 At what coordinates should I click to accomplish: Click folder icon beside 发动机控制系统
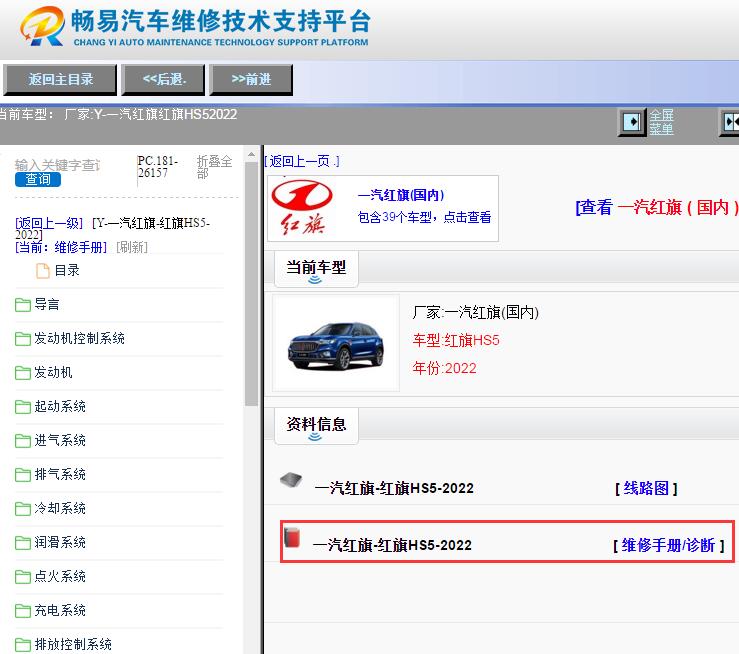coord(23,339)
